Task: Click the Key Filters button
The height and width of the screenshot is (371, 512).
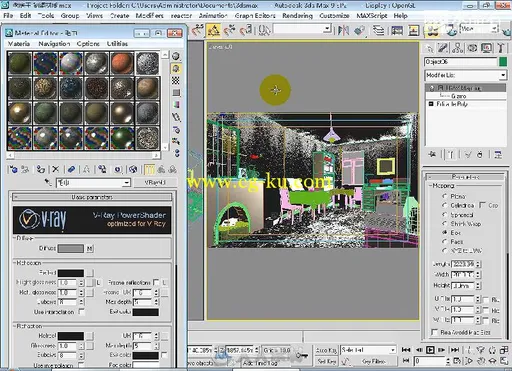Action: click(x=373, y=361)
